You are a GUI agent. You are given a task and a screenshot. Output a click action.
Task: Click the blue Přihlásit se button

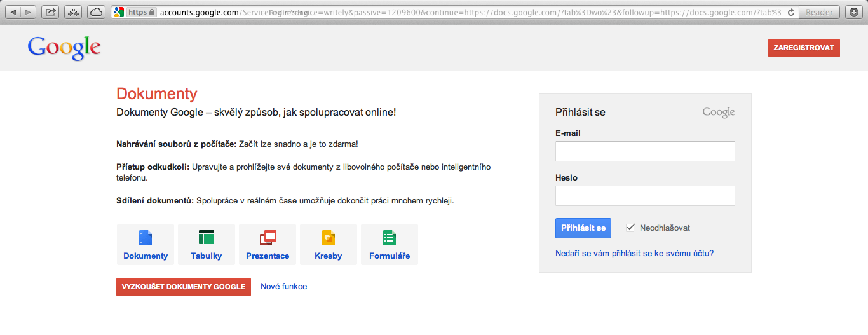583,228
